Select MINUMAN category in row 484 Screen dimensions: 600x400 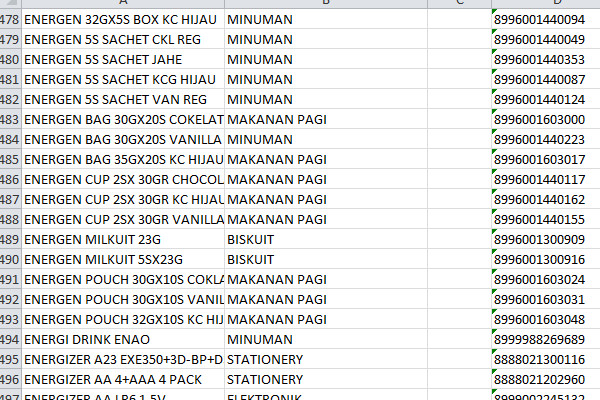(x=326, y=139)
